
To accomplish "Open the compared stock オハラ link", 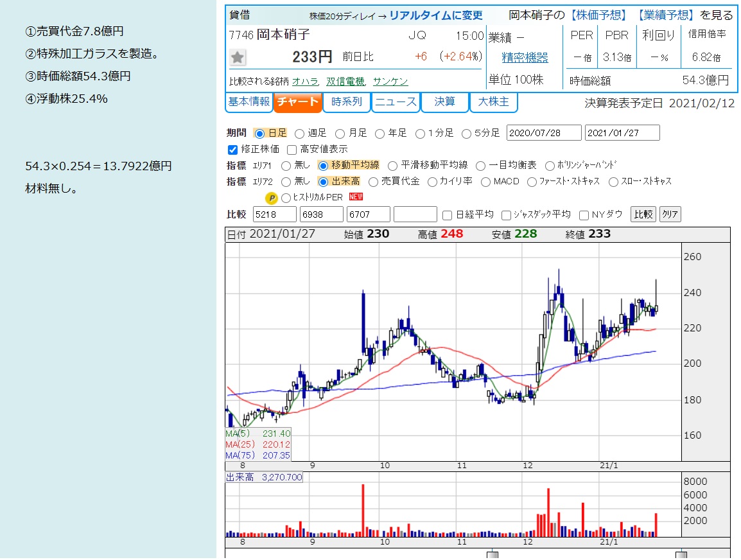I will tap(305, 82).
